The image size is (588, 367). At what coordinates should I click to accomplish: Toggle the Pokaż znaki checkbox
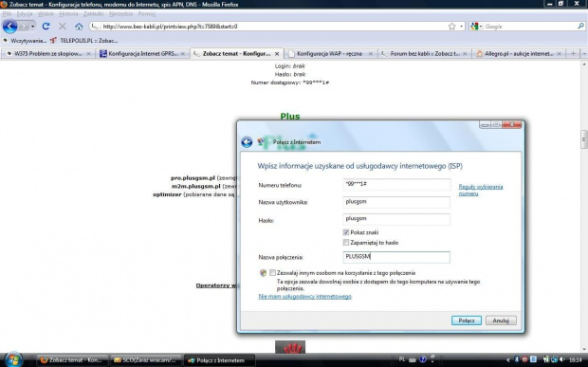pyautogui.click(x=346, y=232)
